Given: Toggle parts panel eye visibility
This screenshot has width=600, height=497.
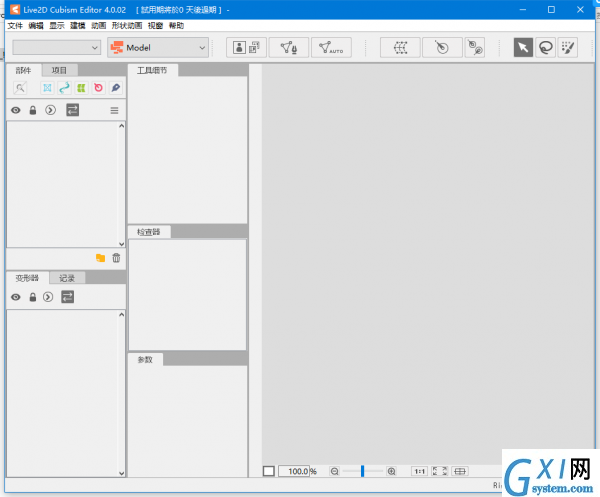Looking at the screenshot, I should point(16,110).
